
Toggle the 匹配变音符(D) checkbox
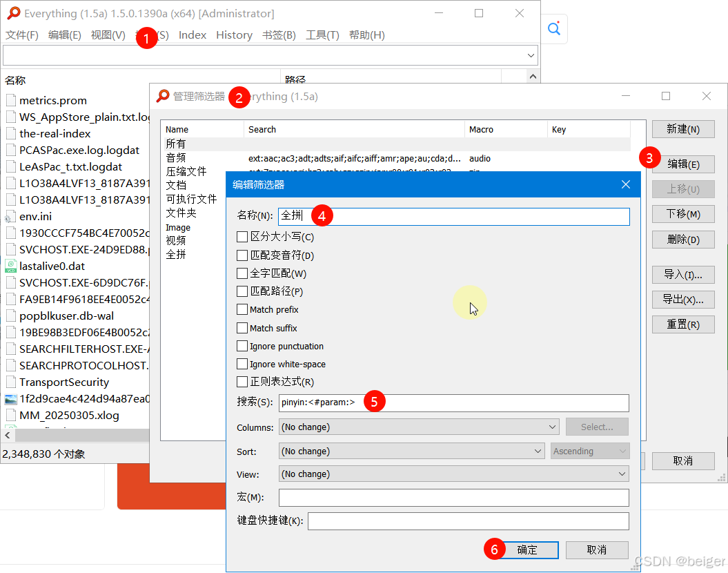242,255
